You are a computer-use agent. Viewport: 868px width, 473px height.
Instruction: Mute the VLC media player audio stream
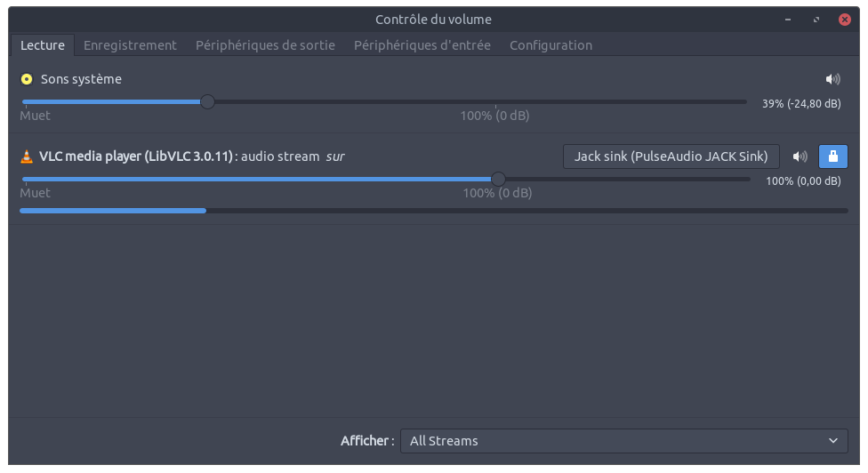coord(800,156)
